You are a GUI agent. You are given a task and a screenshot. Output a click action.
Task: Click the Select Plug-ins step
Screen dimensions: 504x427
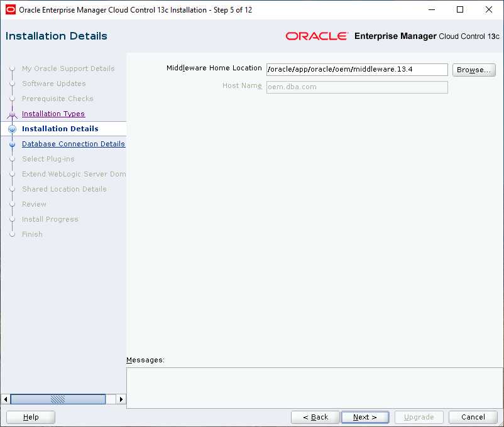pos(48,159)
